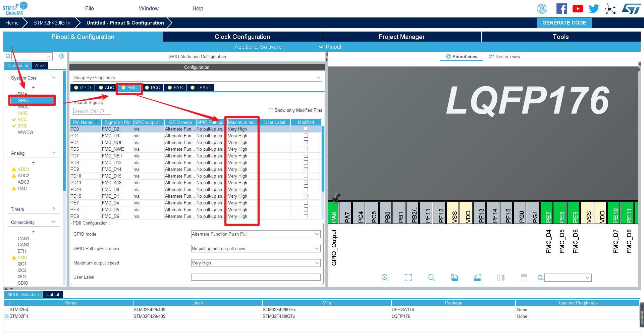Tick the Modified checkbox for PE9

tap(306, 216)
